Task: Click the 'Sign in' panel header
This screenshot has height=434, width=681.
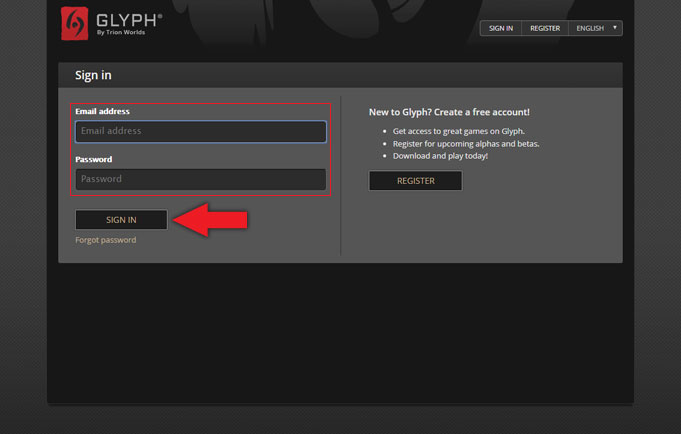Action: pos(93,75)
